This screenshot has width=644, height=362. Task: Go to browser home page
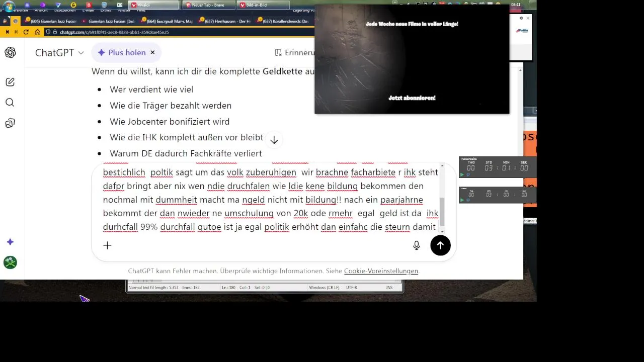pyautogui.click(x=37, y=32)
